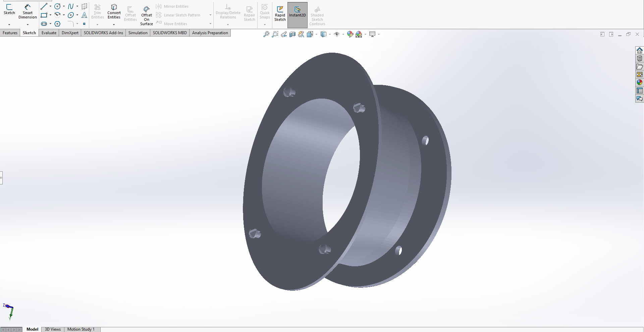Open the SOLIDWORKS Forum task pane tab
644x332 pixels.
pyautogui.click(x=639, y=99)
